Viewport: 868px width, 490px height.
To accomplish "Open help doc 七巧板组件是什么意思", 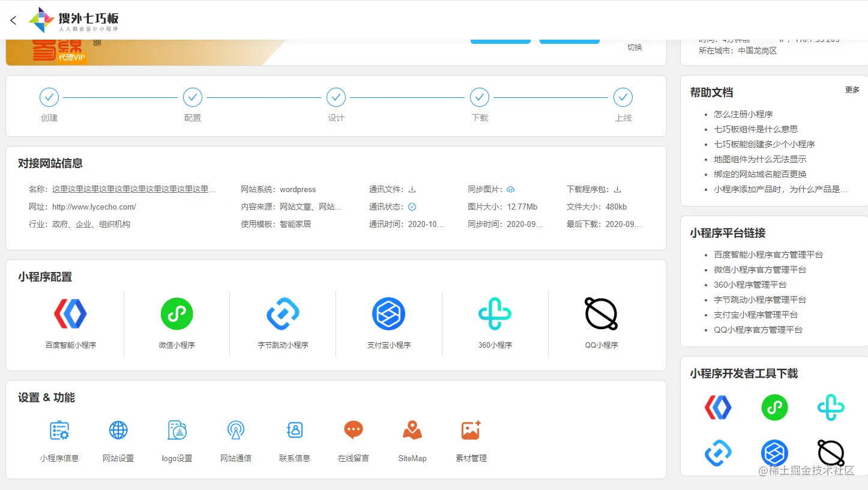I will point(756,129).
